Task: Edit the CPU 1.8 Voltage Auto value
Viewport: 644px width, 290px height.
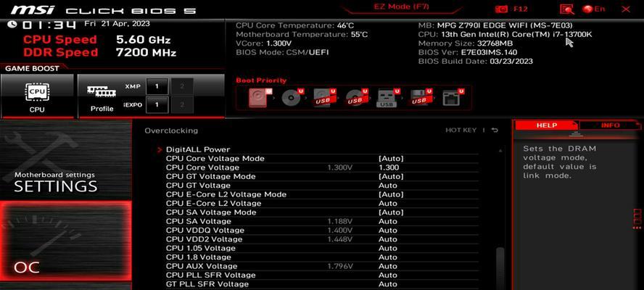Action: point(388,257)
